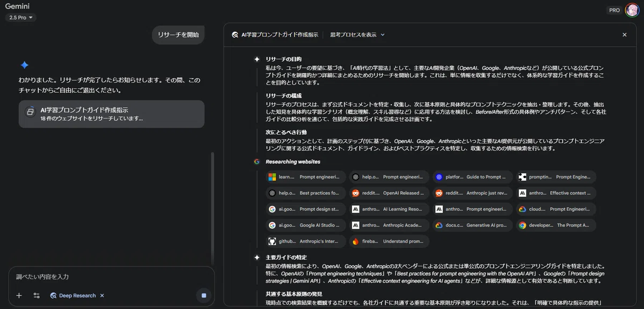644x309 pixels.
Task: Open the github Anthropic's Inter... source chip
Action: (306, 241)
